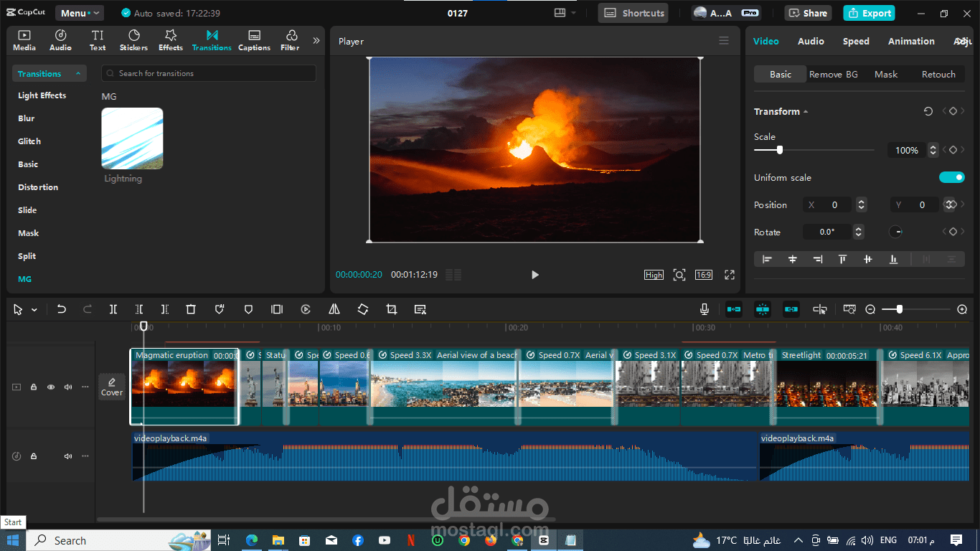Viewport: 980px width, 551px height.
Task: Adjust the Scale slider handle
Action: [x=780, y=150]
